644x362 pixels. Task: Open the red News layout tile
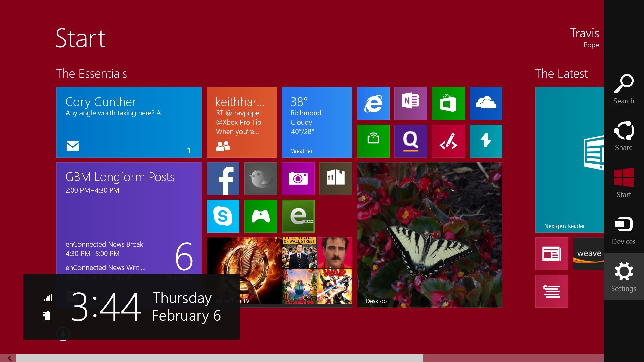coord(552,254)
